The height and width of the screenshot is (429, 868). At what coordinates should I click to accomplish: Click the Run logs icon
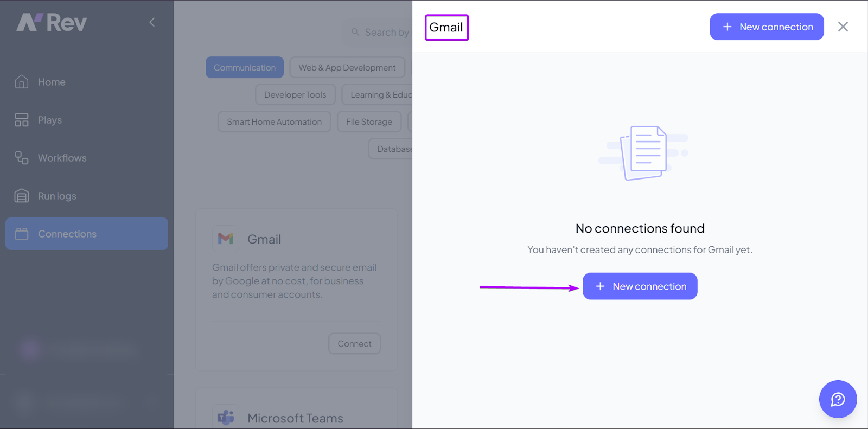tap(22, 196)
